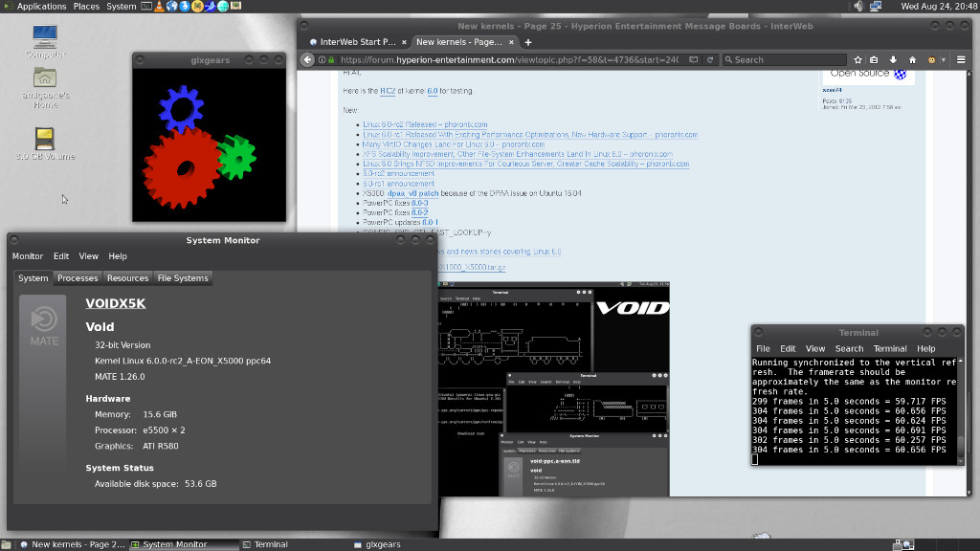This screenshot has width=980, height=551.
Task: Close the New kernels tab
Action: [x=511, y=42]
